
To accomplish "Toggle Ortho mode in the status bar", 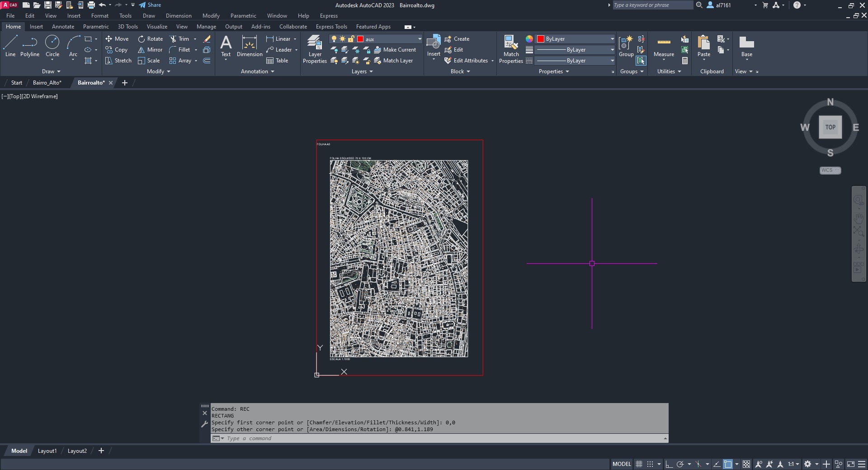I will point(669,464).
